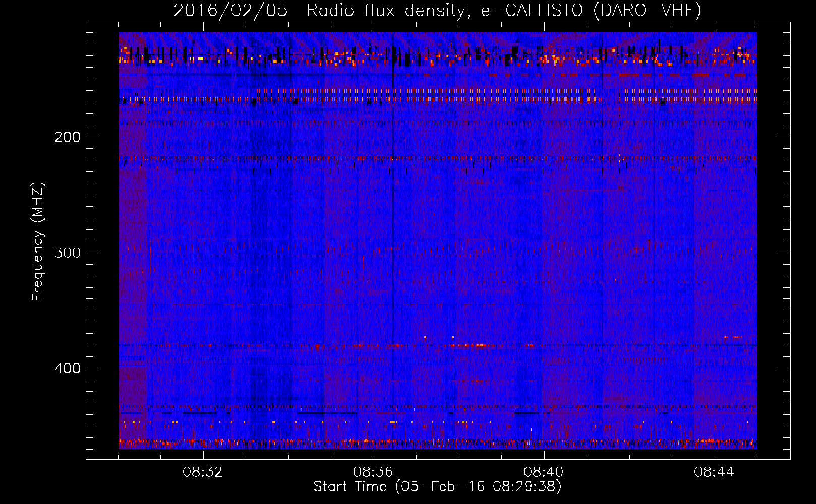Click the 08:44 time tick label
Image resolution: width=816 pixels, height=504 pixels.
pos(714,472)
